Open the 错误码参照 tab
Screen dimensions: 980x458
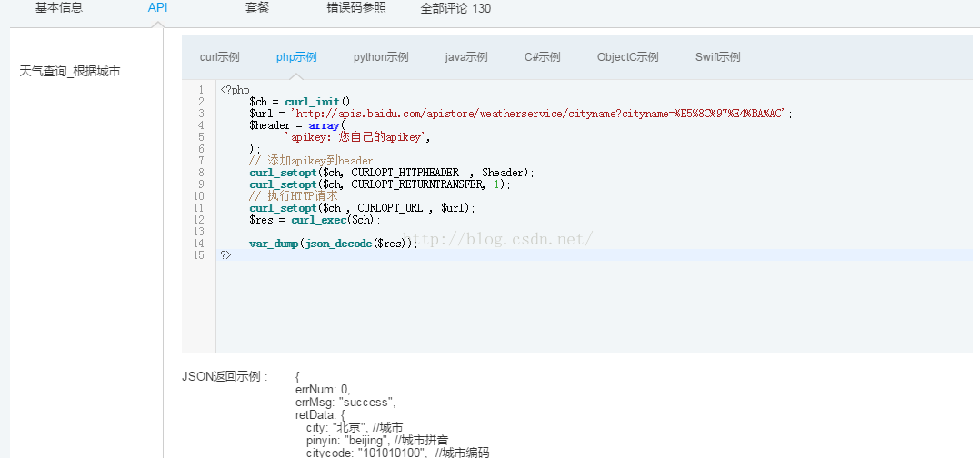[356, 8]
